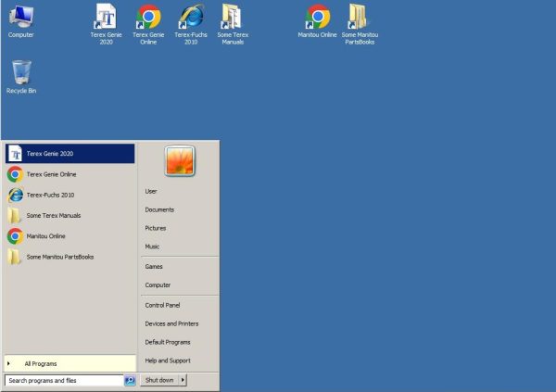Click the user account picture
This screenshot has width=556, height=392.
(180, 161)
